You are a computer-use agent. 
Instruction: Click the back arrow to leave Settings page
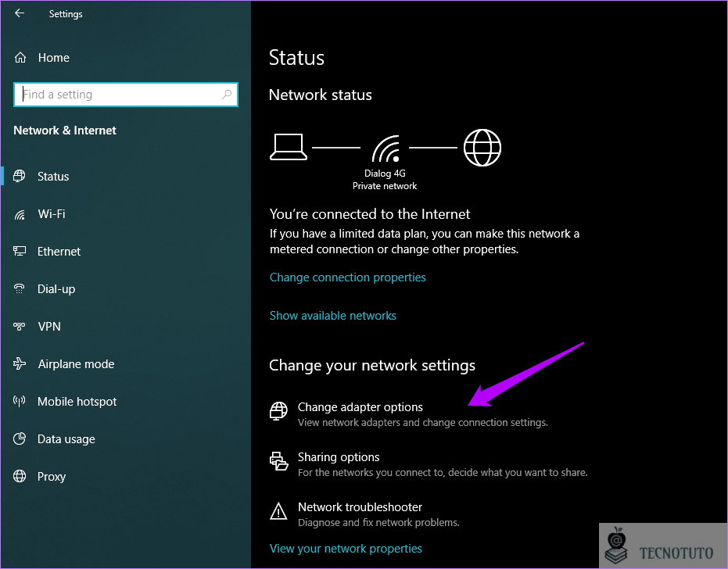point(19,13)
